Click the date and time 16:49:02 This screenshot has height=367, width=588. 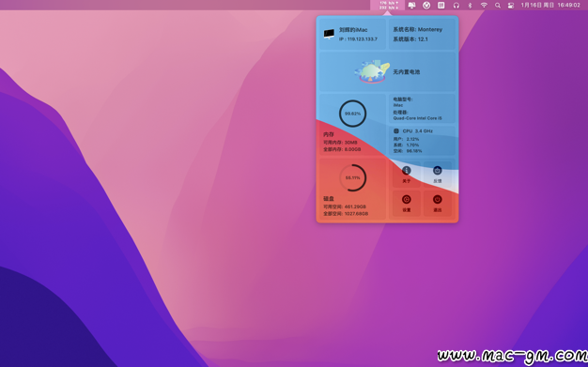[550, 5]
